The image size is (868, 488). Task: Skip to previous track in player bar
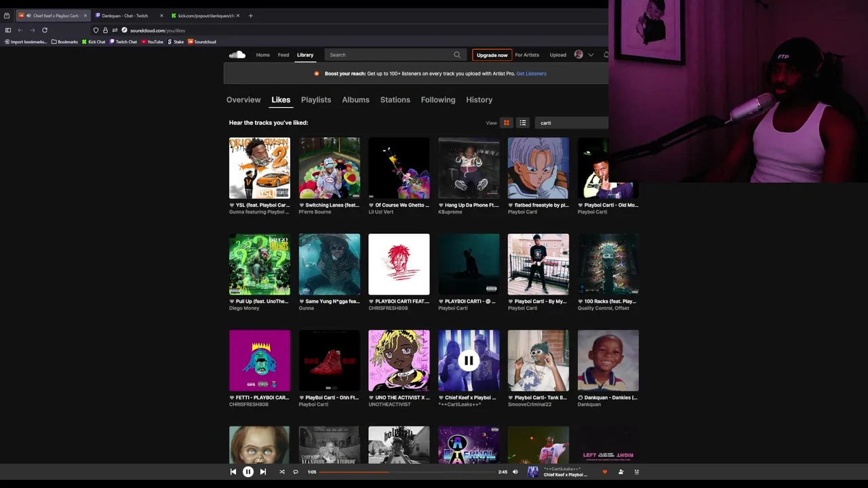pyautogui.click(x=233, y=472)
